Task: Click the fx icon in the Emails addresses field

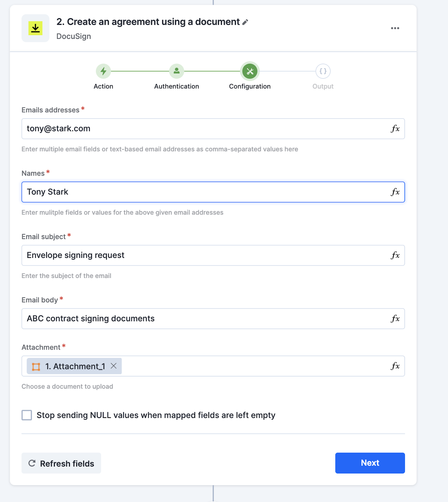Action: [395, 129]
